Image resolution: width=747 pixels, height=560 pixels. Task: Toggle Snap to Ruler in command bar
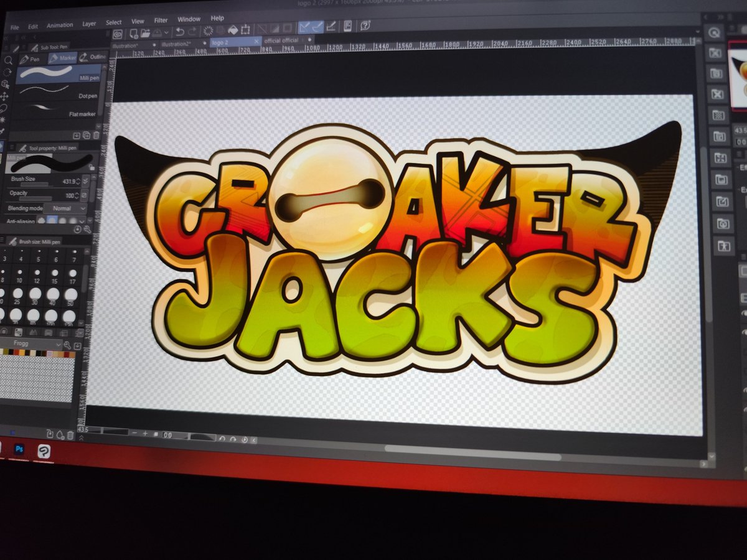pyautogui.click(x=304, y=27)
